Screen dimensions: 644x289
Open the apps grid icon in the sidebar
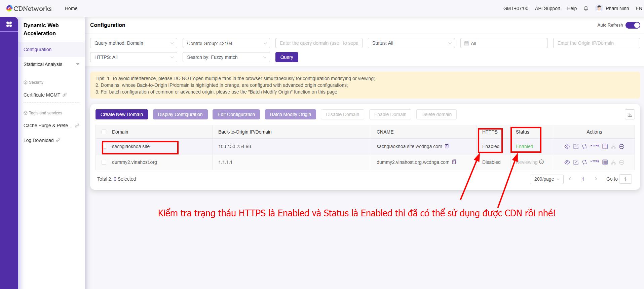[9, 24]
